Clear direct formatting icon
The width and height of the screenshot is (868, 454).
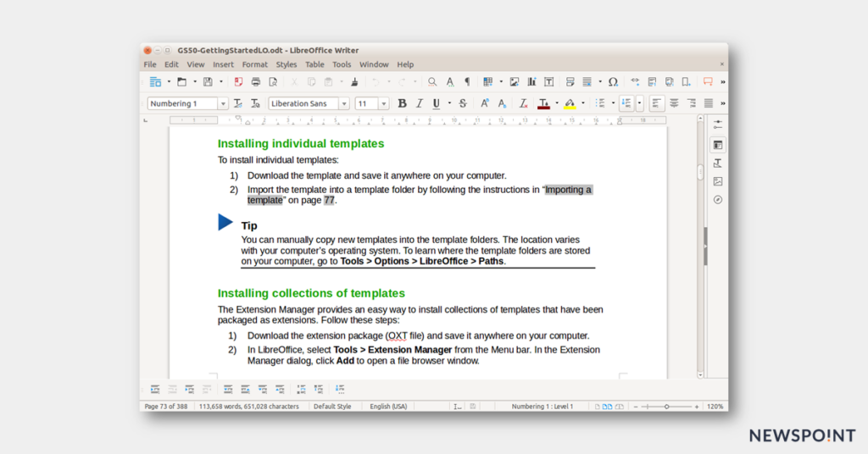tap(523, 103)
